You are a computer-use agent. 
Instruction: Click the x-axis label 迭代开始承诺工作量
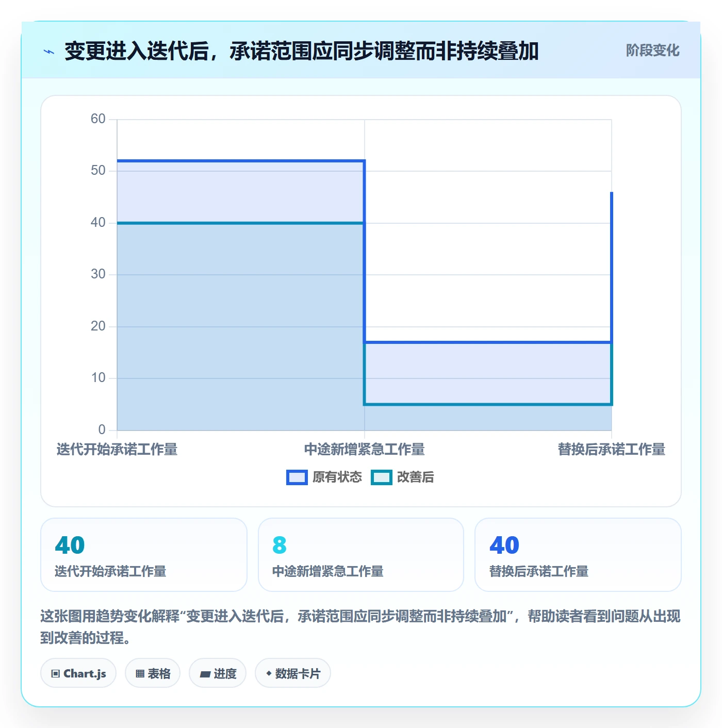(x=117, y=450)
